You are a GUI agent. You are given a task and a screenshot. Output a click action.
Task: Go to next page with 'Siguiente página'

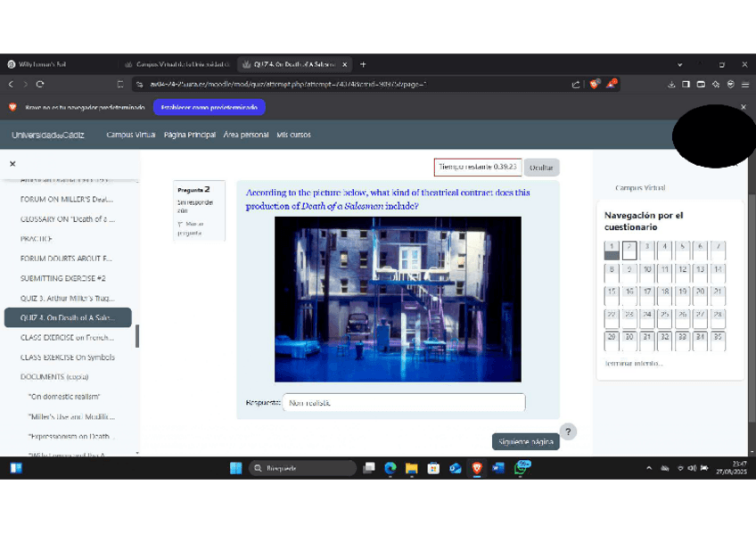click(525, 442)
